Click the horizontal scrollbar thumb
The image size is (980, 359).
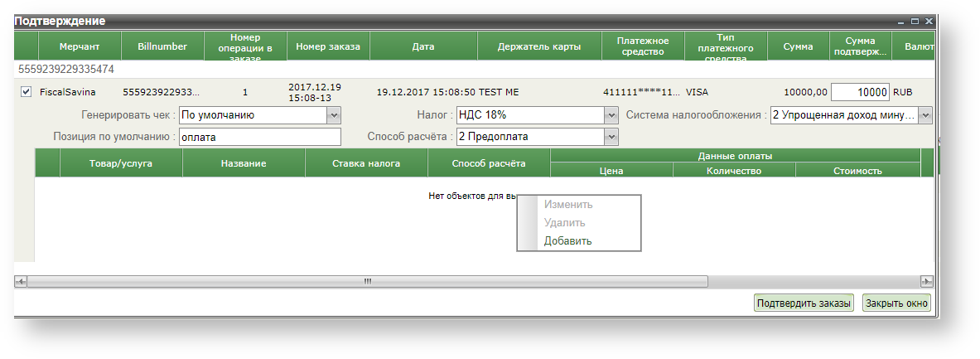(x=368, y=282)
